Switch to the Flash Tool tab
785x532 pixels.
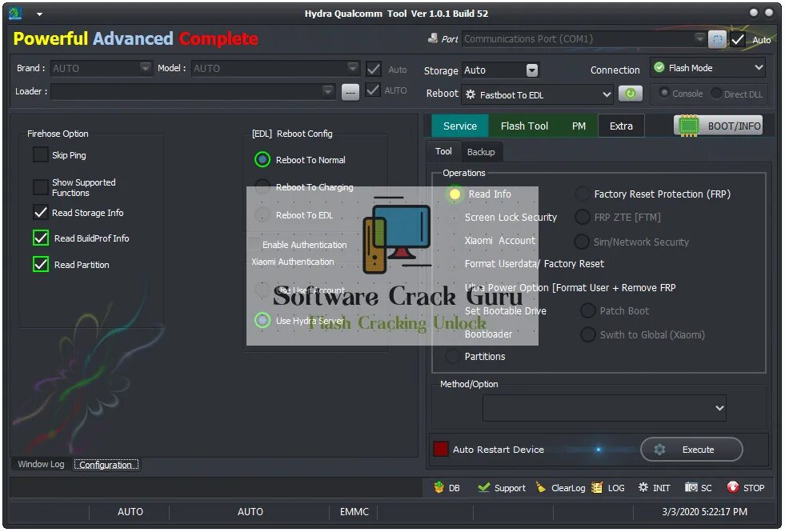[524, 126]
